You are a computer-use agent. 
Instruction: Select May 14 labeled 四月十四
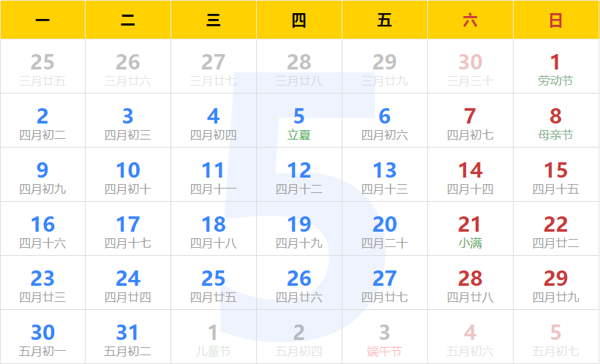click(470, 175)
